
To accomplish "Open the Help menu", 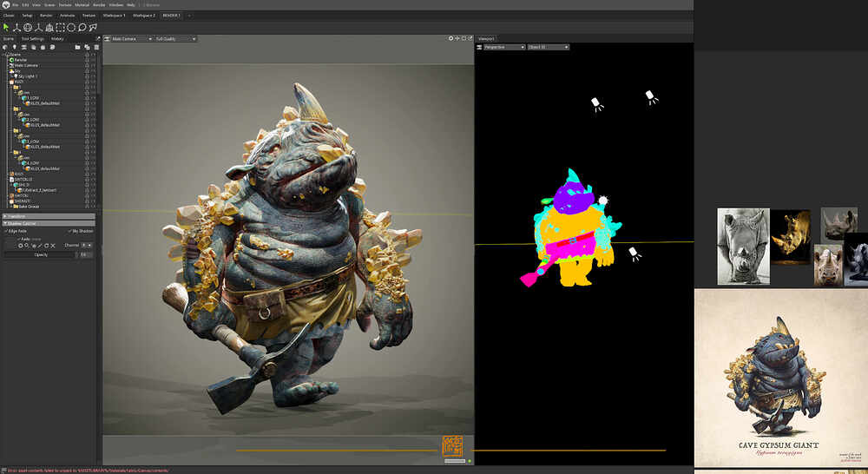I will coord(131,5).
